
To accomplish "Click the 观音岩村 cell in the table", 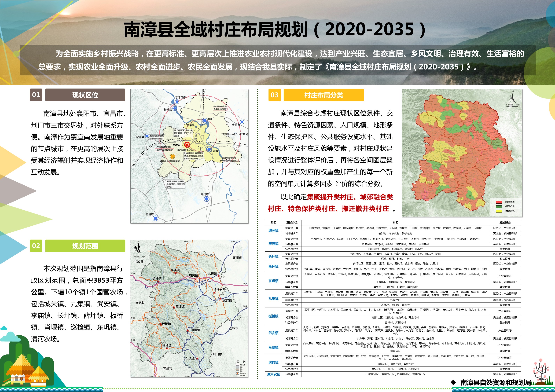I will click(x=395, y=351).
